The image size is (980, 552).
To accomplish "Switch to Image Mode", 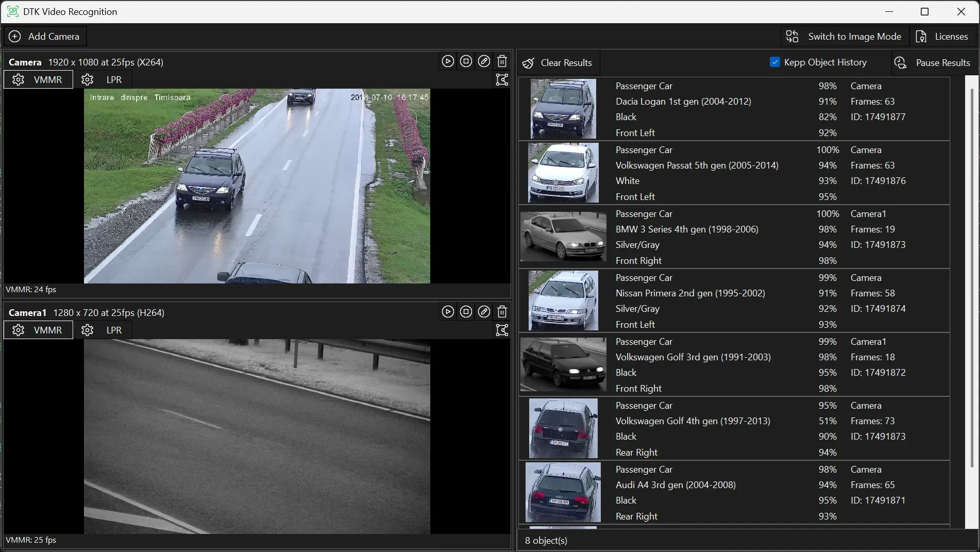I will [843, 37].
